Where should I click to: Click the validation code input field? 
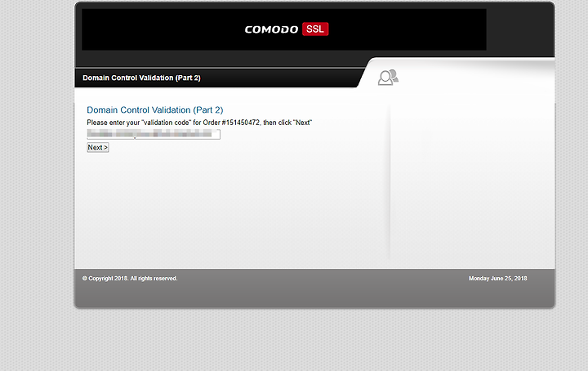[x=154, y=134]
